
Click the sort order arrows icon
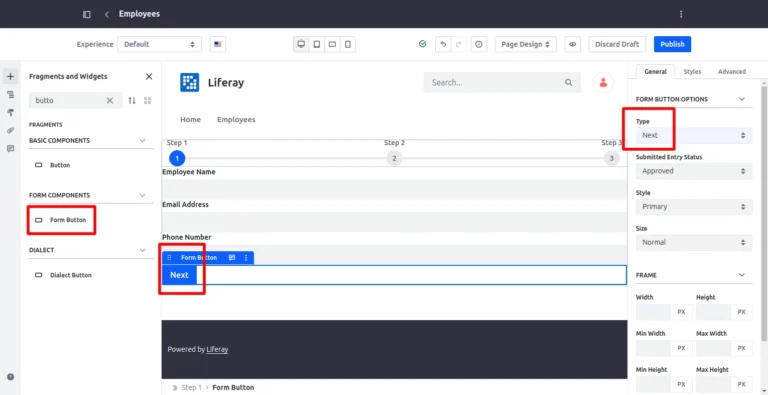coord(132,100)
